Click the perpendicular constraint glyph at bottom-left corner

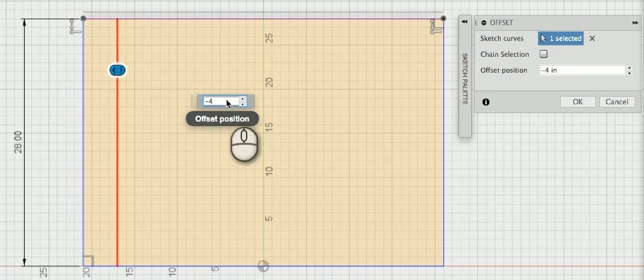click(88, 261)
